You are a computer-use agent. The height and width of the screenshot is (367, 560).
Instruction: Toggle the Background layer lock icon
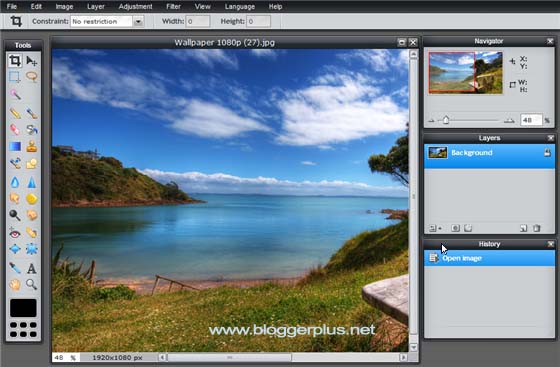tap(547, 152)
